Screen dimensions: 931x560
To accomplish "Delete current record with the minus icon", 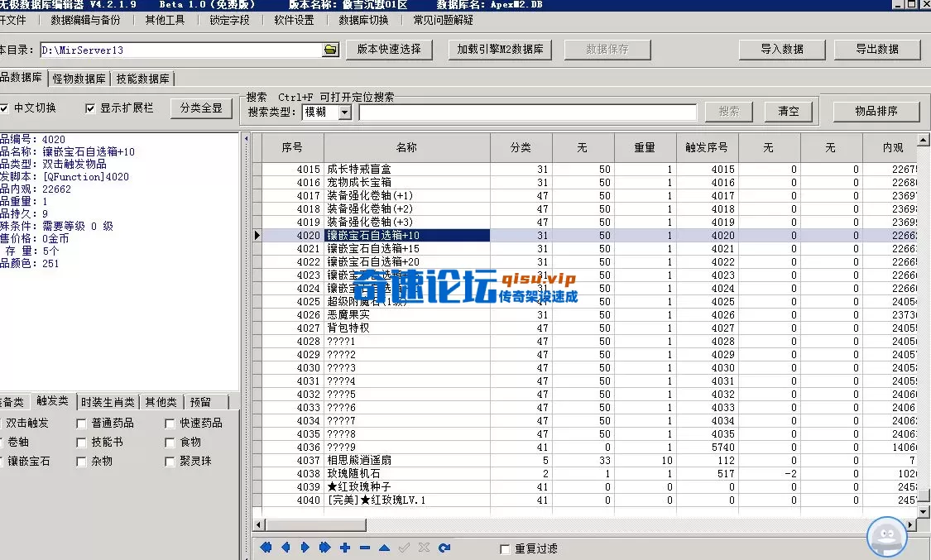I will (364, 547).
